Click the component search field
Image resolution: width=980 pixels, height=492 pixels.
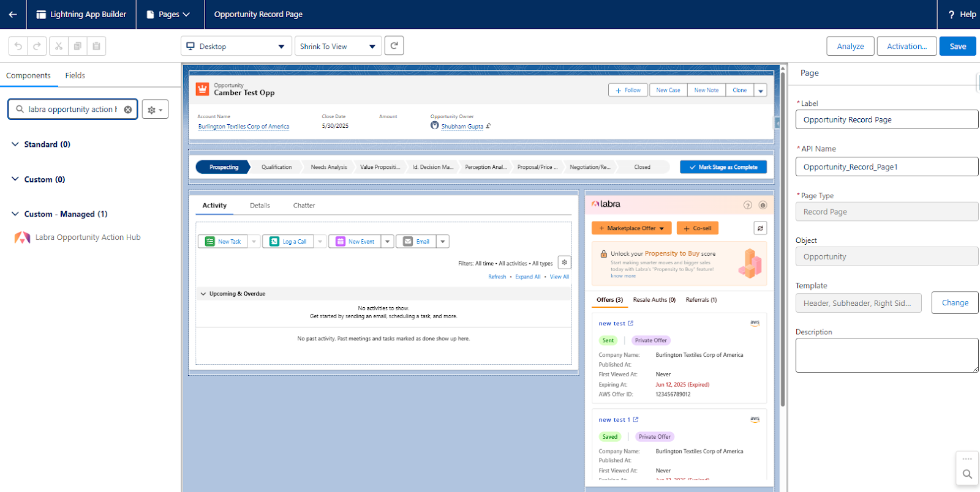pyautogui.click(x=72, y=110)
